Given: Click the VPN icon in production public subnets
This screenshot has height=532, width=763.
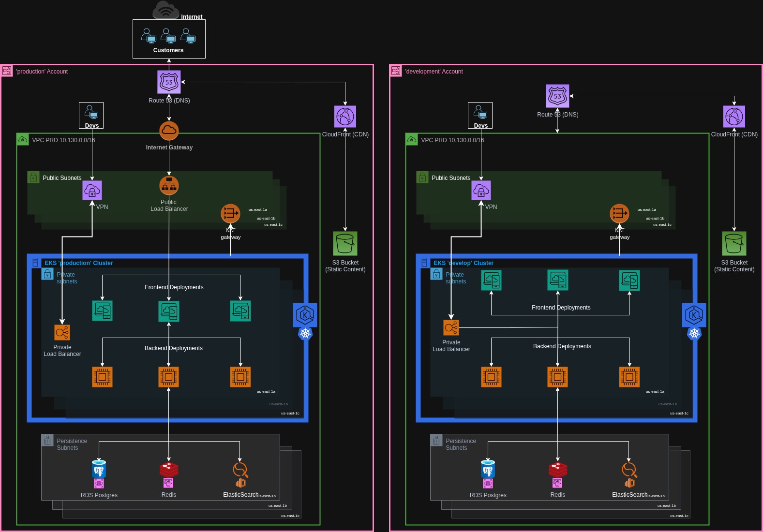Looking at the screenshot, I should coord(92,190).
